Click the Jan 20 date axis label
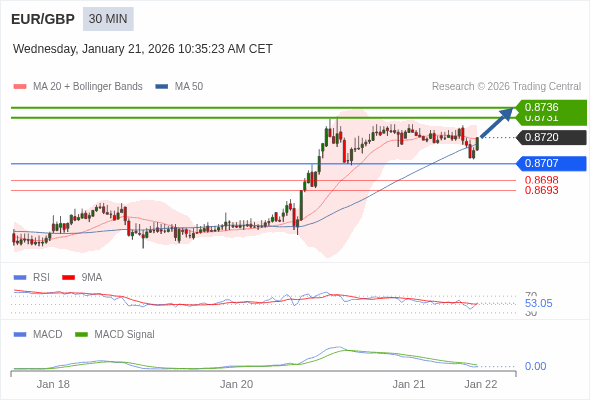 click(x=236, y=384)
